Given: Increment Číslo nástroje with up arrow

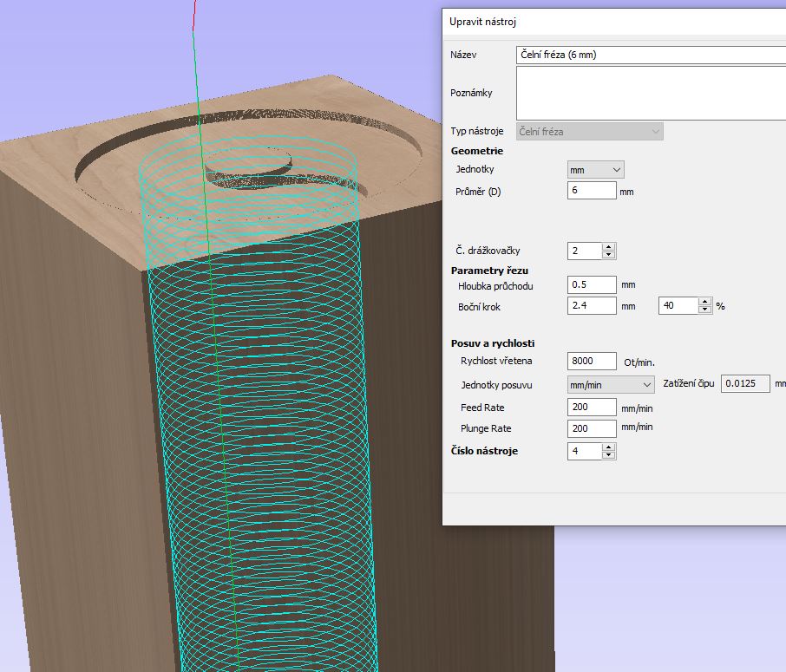Looking at the screenshot, I should point(609,447).
